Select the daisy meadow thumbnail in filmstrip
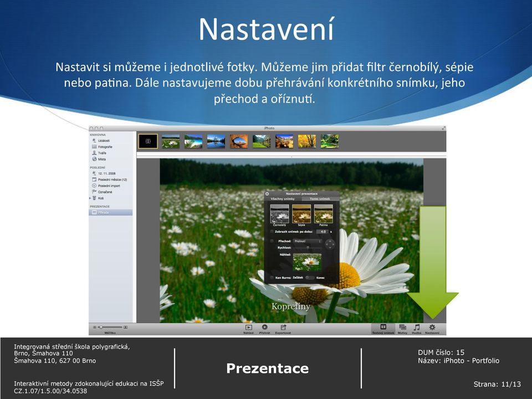This screenshot has height=399, width=532. click(171, 141)
